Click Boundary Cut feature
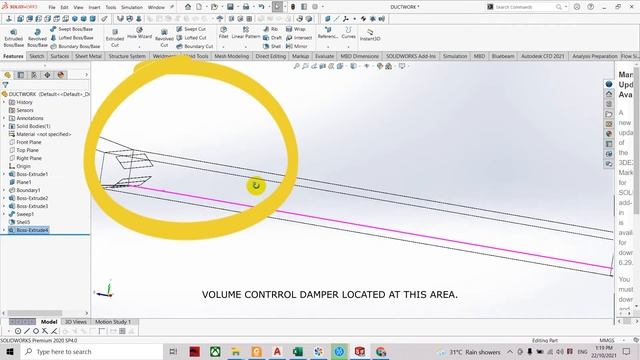 (194, 46)
